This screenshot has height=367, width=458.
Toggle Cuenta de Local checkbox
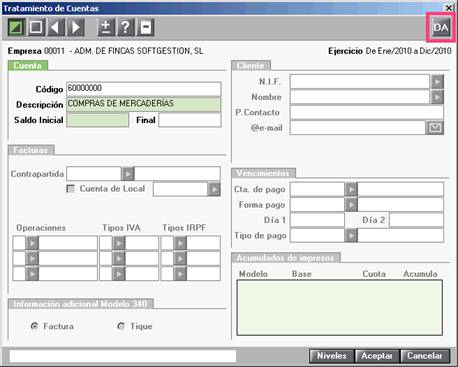(x=70, y=189)
